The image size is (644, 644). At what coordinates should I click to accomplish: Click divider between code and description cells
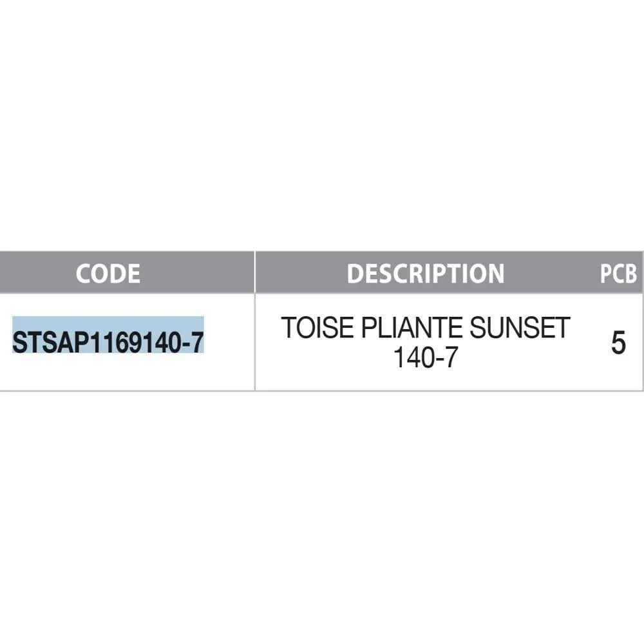click(x=255, y=342)
